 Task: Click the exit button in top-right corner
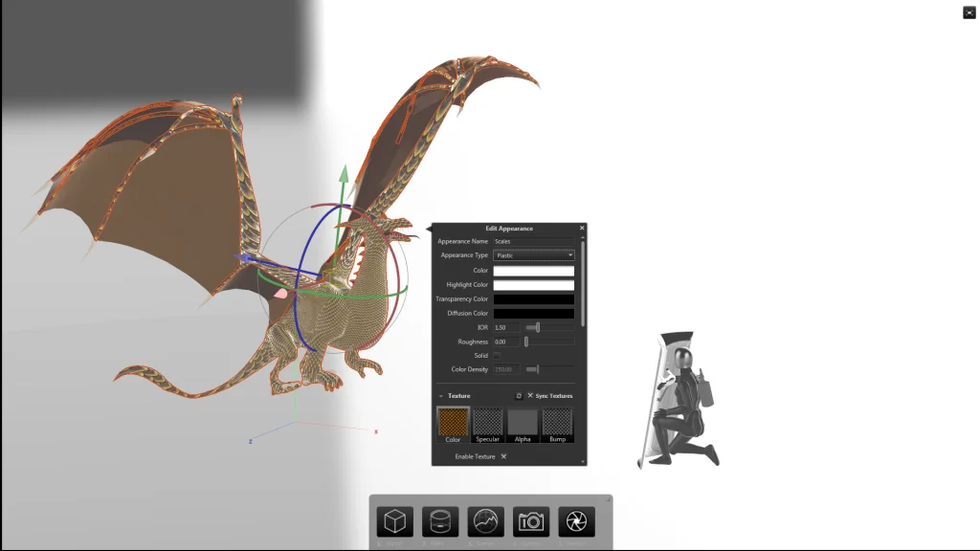tap(969, 12)
